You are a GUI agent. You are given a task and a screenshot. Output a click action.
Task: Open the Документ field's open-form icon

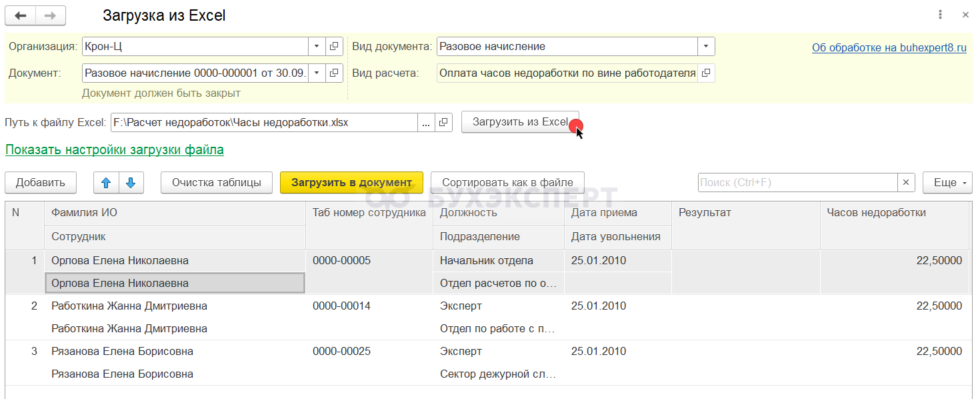pos(334,73)
